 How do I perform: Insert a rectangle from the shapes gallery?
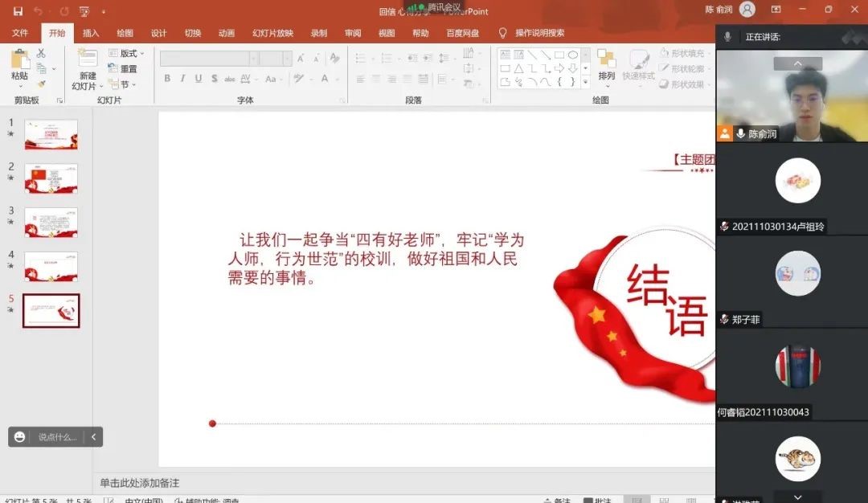click(559, 54)
